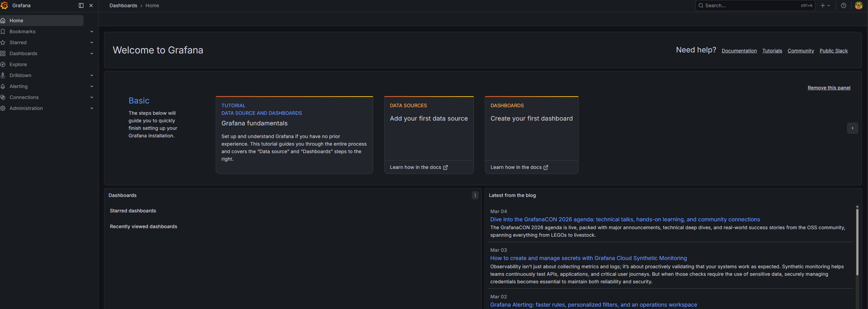
Task: Select Administration in the sidebar
Action: pyautogui.click(x=26, y=108)
